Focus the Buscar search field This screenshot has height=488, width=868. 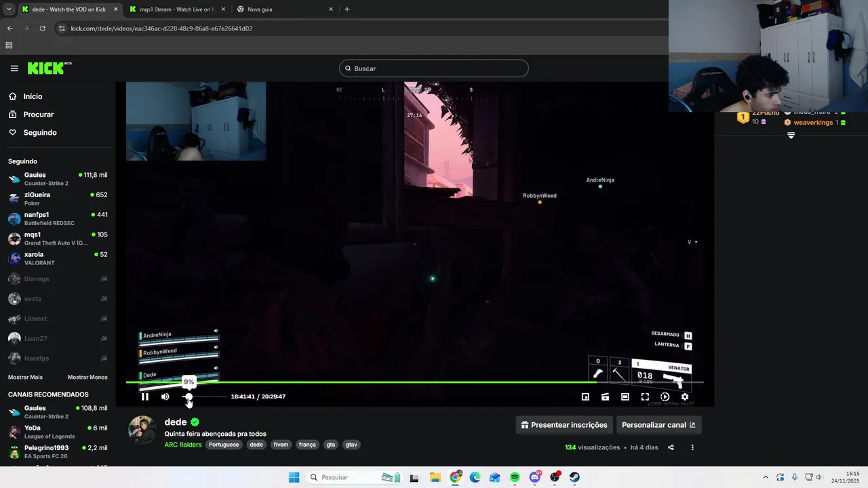(x=433, y=68)
